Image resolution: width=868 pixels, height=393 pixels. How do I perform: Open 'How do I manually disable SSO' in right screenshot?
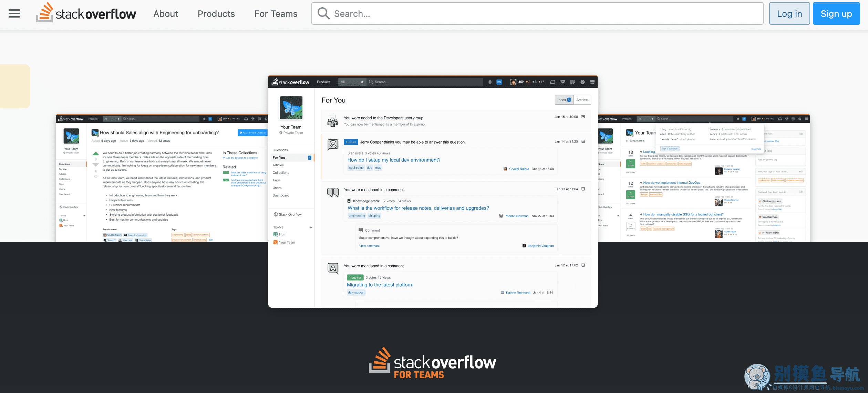683,214
